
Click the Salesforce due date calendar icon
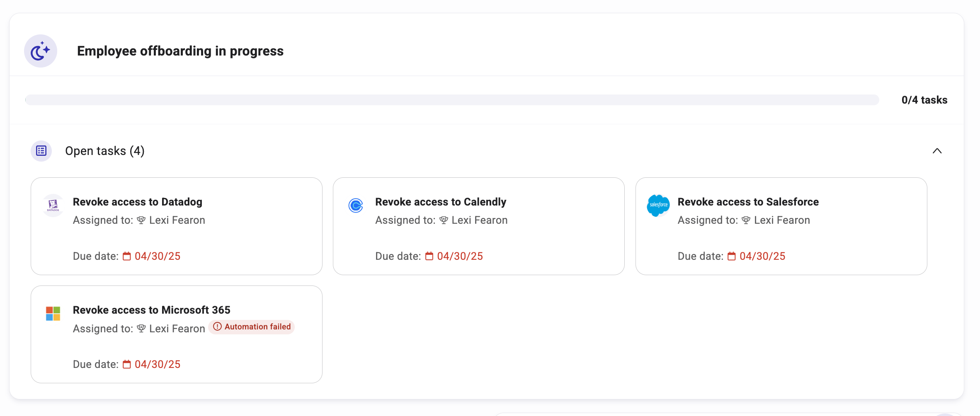[732, 256]
